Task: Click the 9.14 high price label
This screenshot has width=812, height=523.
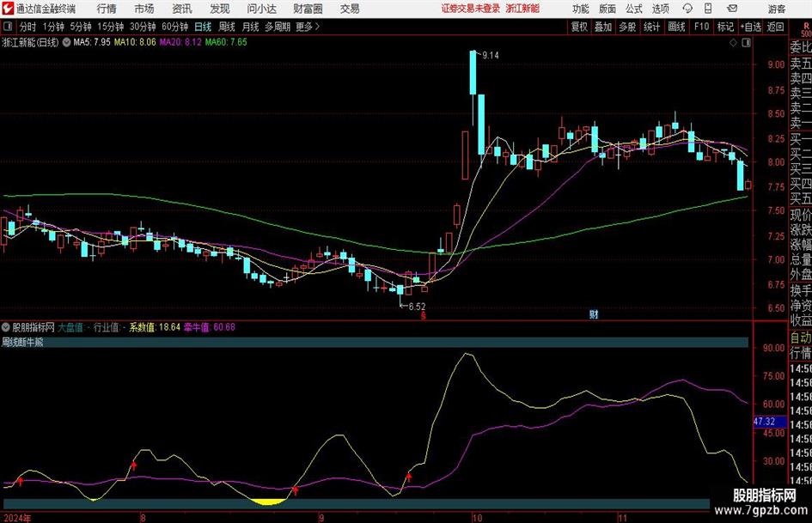Action: coord(490,56)
